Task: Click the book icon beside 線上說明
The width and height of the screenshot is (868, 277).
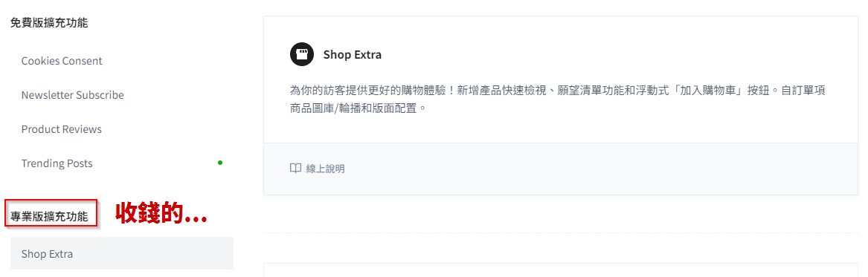Action: click(295, 168)
